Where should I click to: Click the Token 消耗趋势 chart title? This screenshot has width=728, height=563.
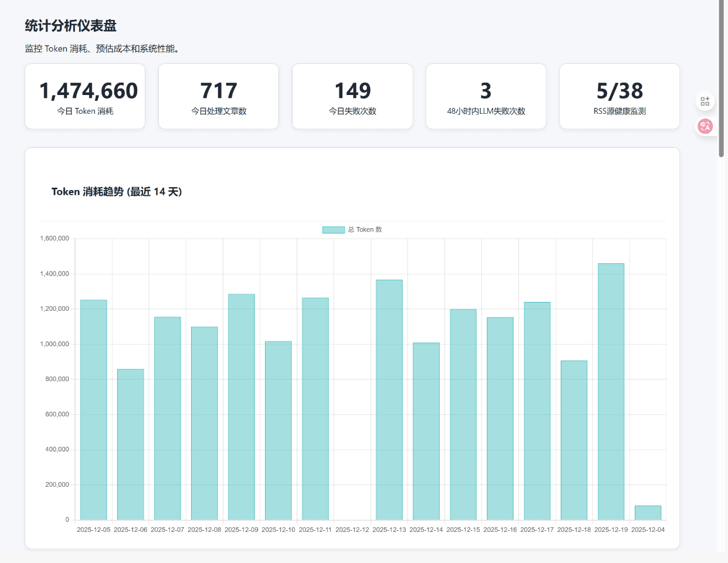(x=117, y=192)
